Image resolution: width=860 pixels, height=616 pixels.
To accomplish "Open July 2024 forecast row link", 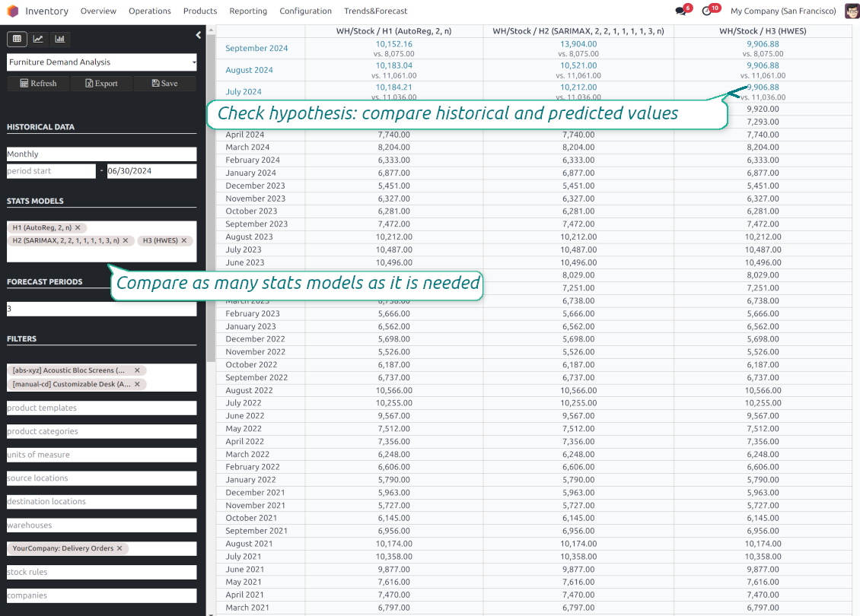I will [244, 91].
